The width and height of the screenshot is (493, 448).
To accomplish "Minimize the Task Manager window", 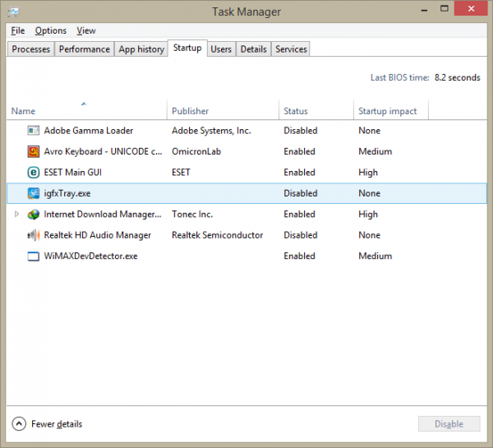I will click(424, 9).
